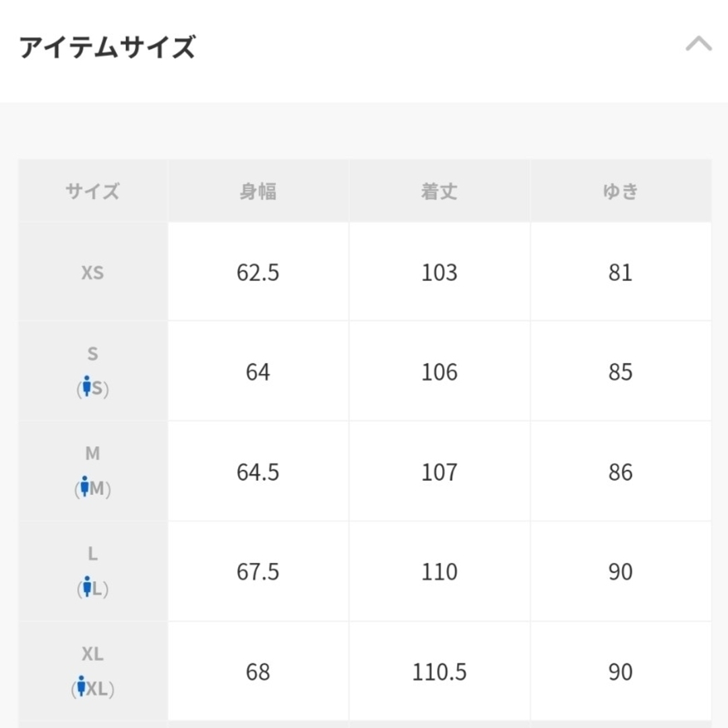Click the 身幅 column header
Image resolution: width=728 pixels, height=728 pixels.
pos(258,191)
